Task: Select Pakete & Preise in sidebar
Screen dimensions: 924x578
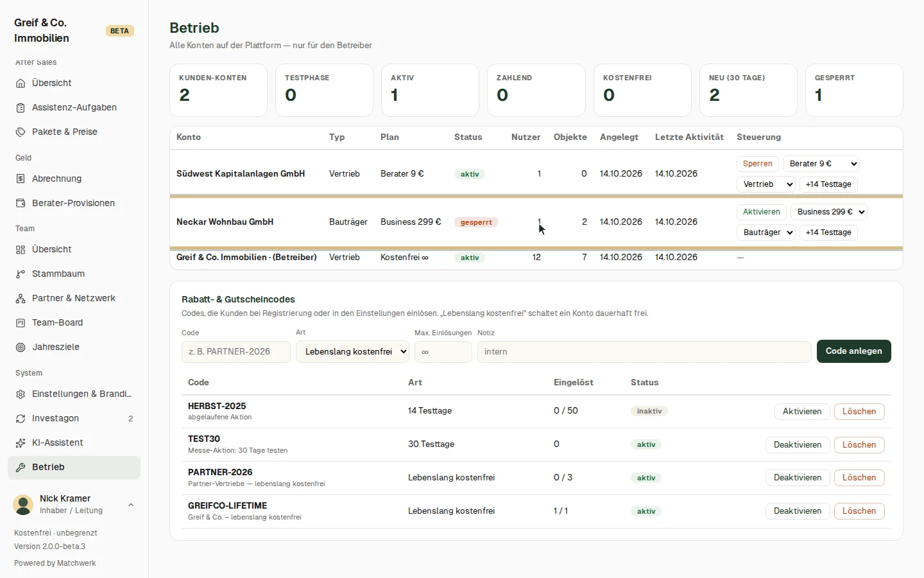Action: click(x=74, y=132)
